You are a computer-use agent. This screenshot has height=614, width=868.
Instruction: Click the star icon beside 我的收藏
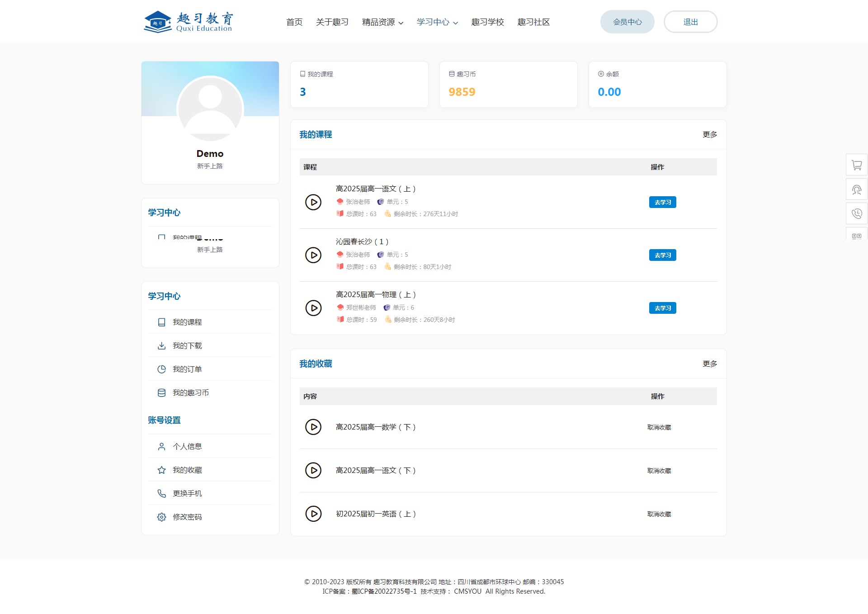[x=161, y=470]
